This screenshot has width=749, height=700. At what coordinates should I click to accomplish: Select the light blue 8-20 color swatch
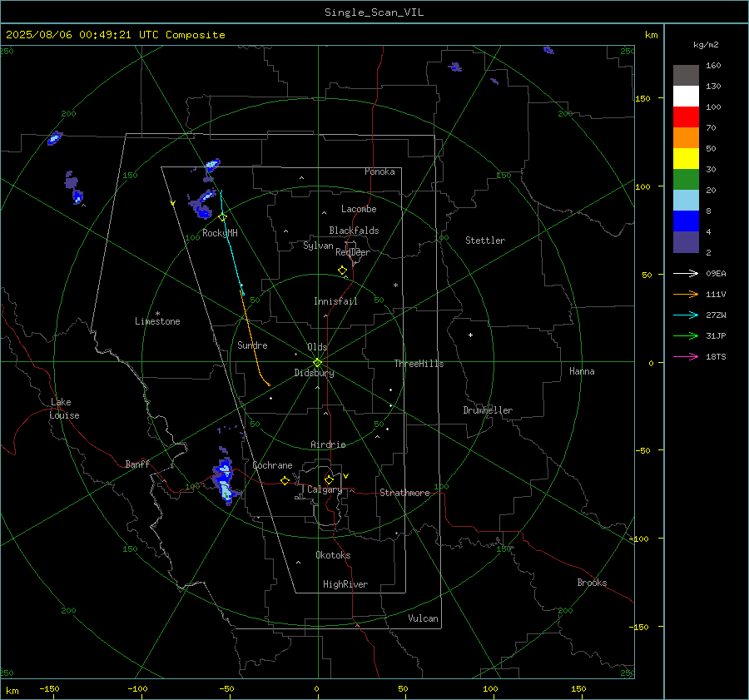[686, 201]
